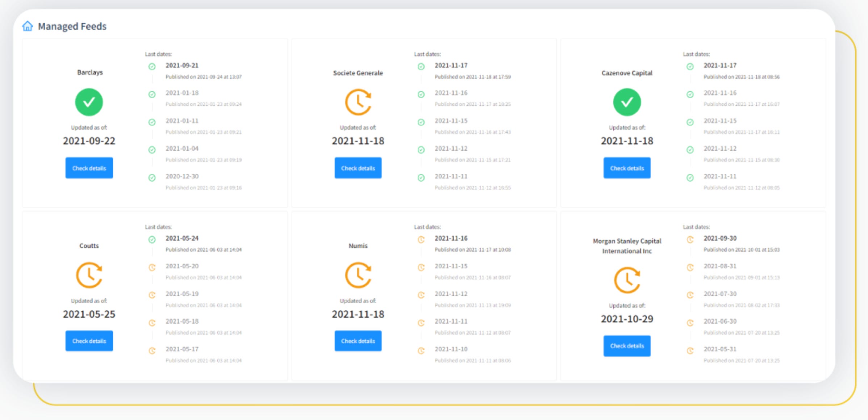Image resolution: width=868 pixels, height=420 pixels.
Task: Click Barclays green checkmark status icon
Action: 89,102
